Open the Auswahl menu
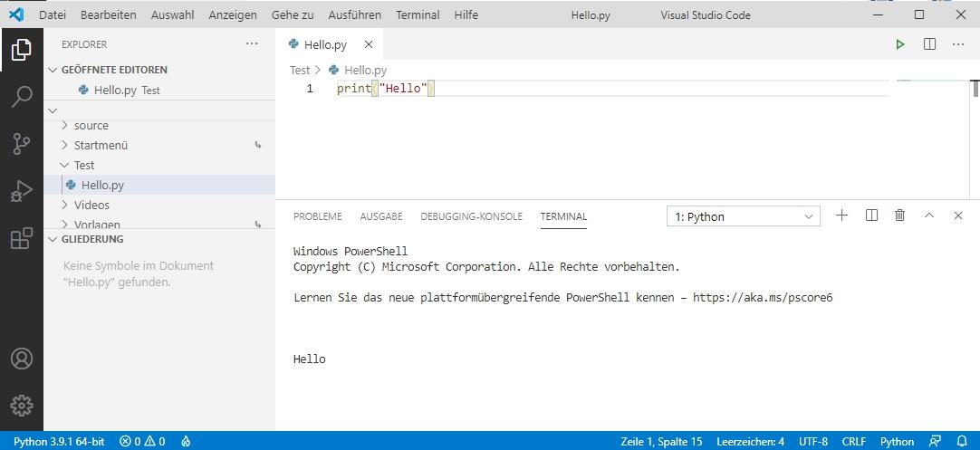This screenshot has width=980, height=450. point(172,15)
